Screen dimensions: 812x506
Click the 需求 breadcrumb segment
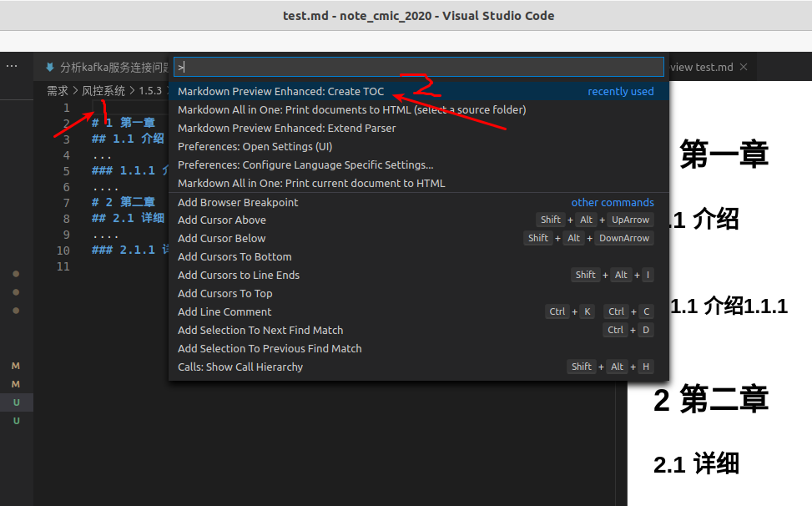pyautogui.click(x=58, y=91)
